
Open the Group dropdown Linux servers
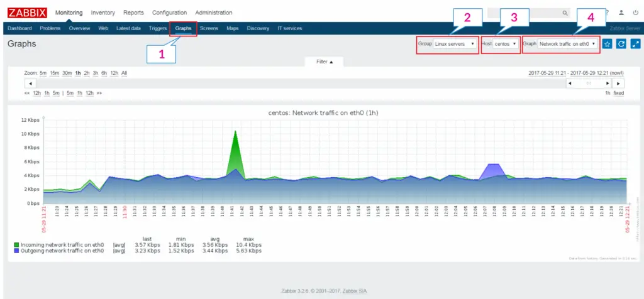point(455,43)
